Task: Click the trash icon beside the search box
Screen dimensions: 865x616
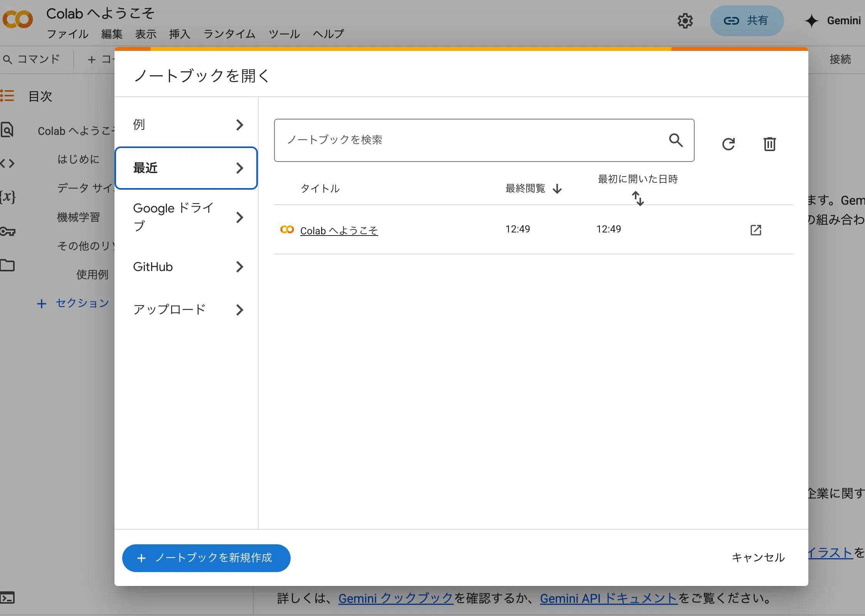Action: [x=769, y=144]
